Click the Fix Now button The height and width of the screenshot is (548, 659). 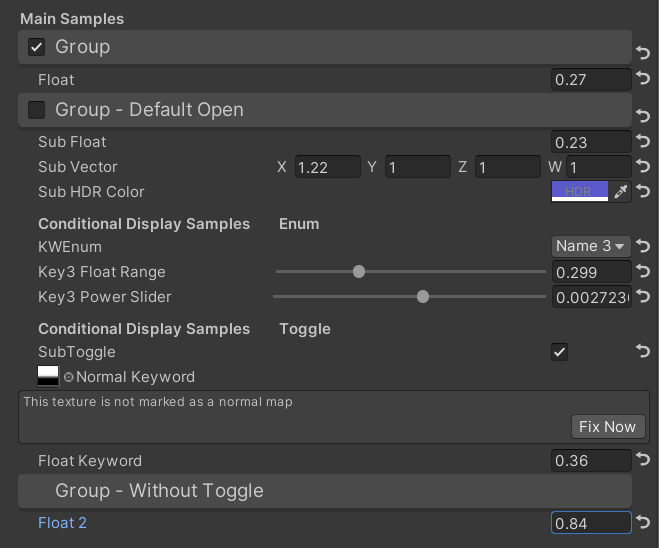pos(607,426)
